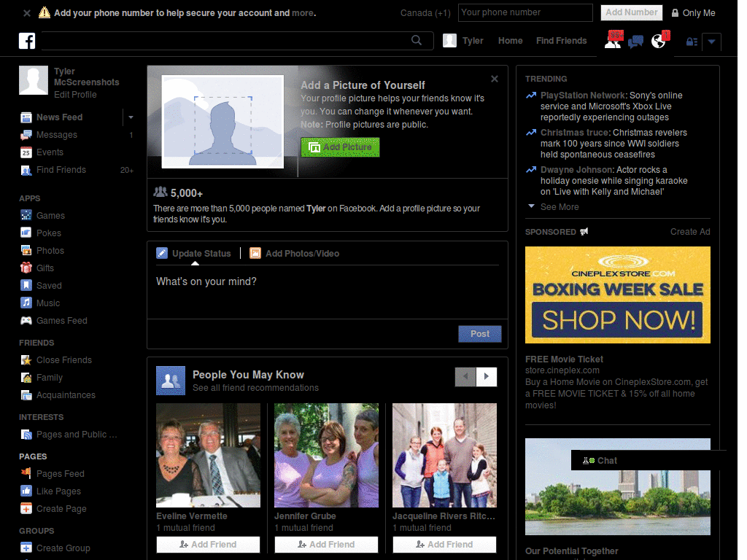Click the Post button
The height and width of the screenshot is (560, 747).
coord(479,334)
